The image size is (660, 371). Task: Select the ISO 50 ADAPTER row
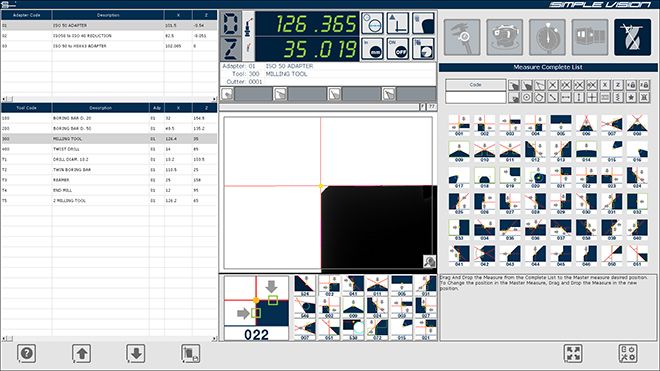pyautogui.click(x=109, y=25)
